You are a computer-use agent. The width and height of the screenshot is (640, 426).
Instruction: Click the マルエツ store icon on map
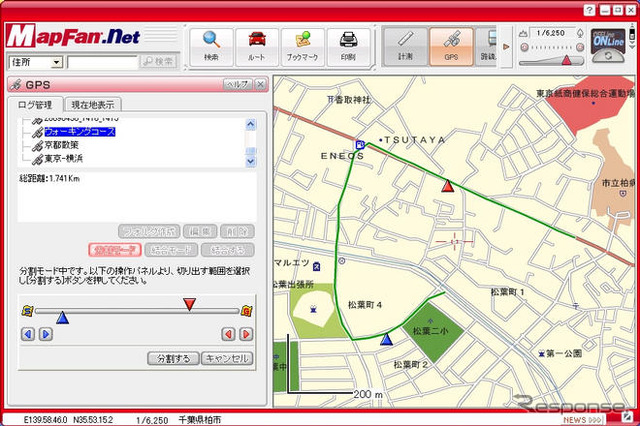[x=316, y=267]
